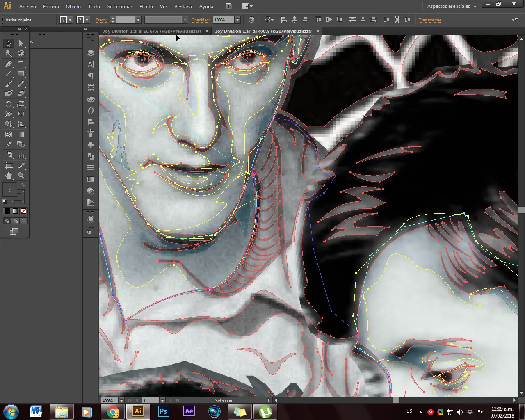This screenshot has width=525, height=420.
Task: Select the Eyedropper tool
Action: 9,144
